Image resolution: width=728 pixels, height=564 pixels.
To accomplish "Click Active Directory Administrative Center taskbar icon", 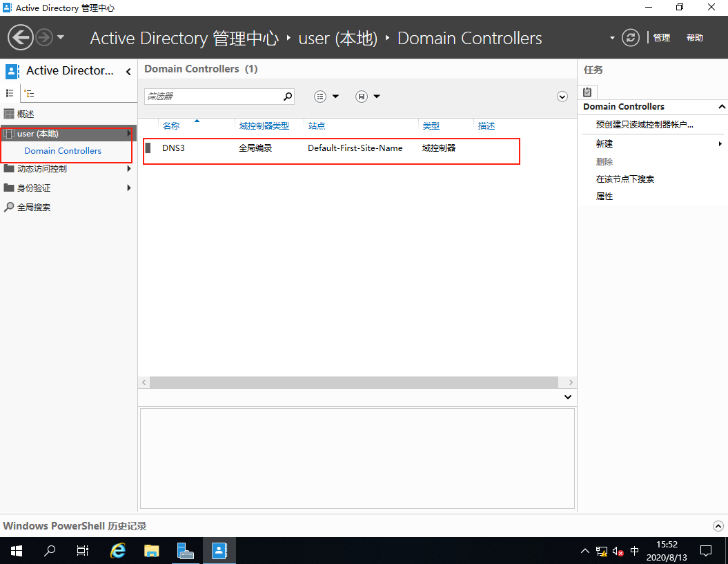I will click(219, 550).
